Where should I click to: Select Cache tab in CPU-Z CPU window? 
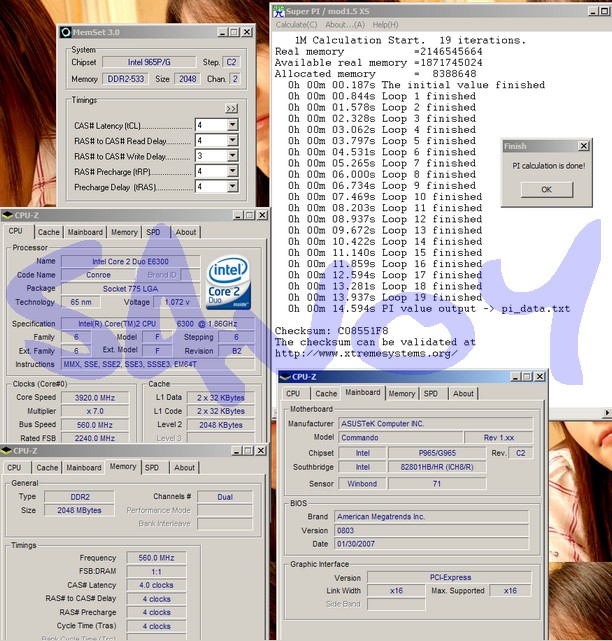(49, 232)
